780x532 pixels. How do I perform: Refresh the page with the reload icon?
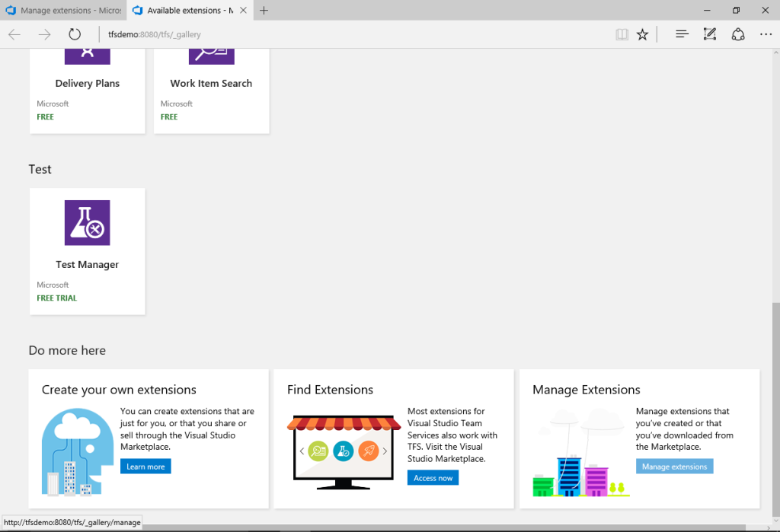coord(74,33)
